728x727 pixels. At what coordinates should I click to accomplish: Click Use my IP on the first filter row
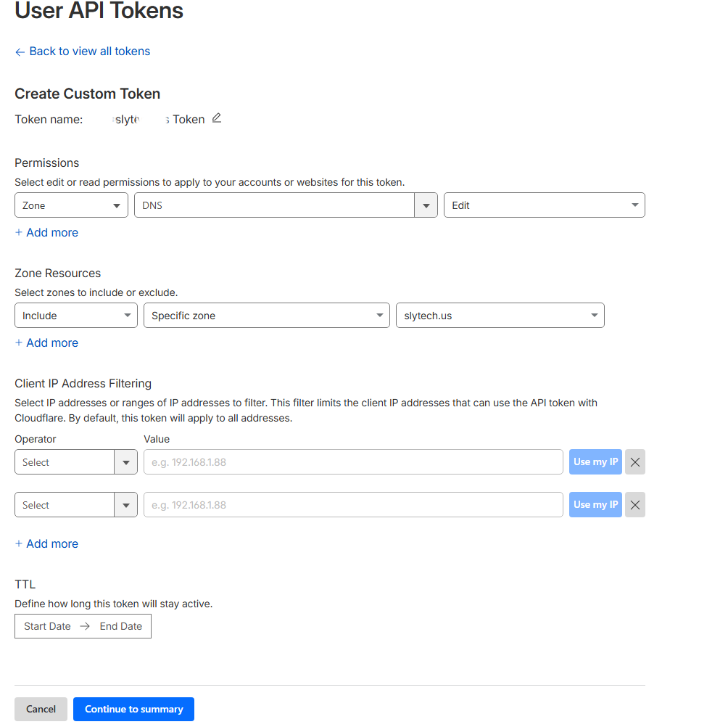pyautogui.click(x=595, y=461)
